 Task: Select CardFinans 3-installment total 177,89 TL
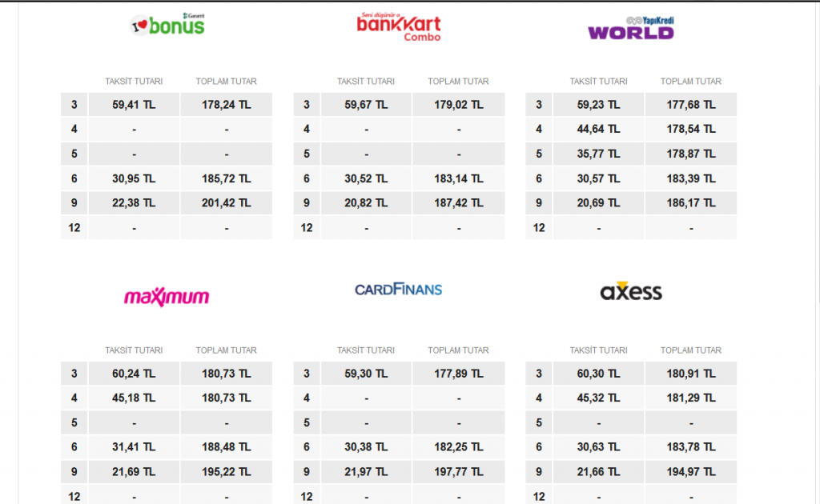tap(458, 374)
